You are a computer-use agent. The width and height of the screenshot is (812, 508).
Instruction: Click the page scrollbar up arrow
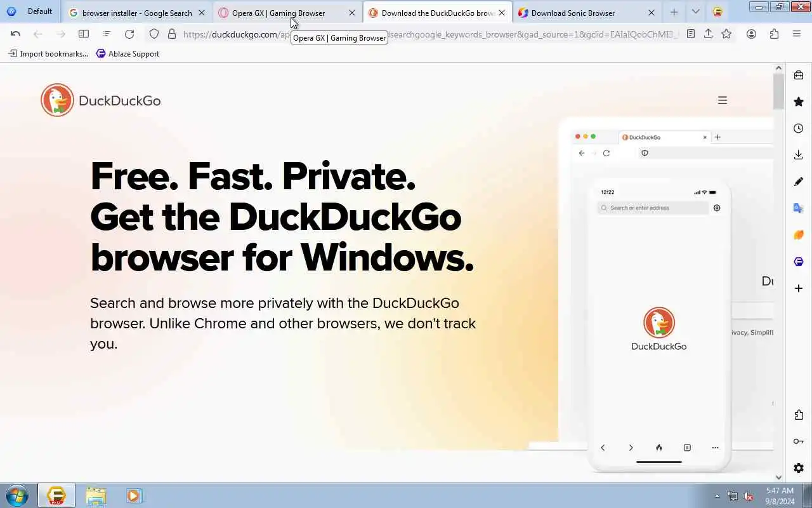click(x=779, y=68)
